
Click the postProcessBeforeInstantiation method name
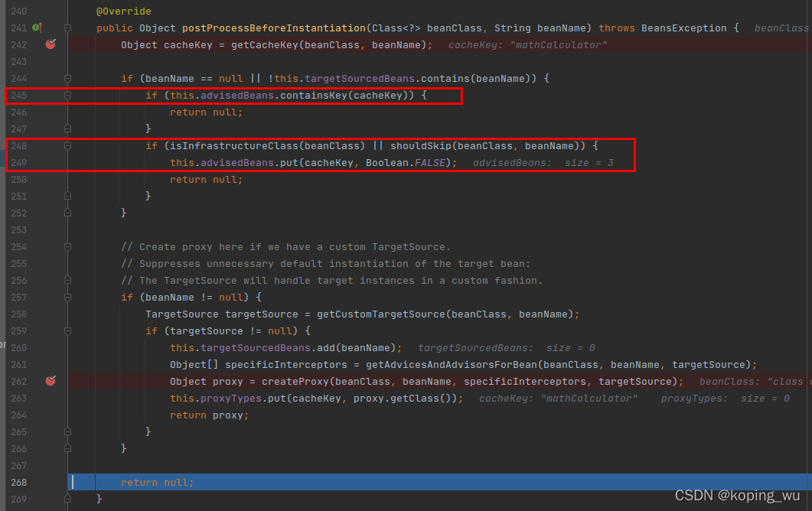tap(274, 28)
